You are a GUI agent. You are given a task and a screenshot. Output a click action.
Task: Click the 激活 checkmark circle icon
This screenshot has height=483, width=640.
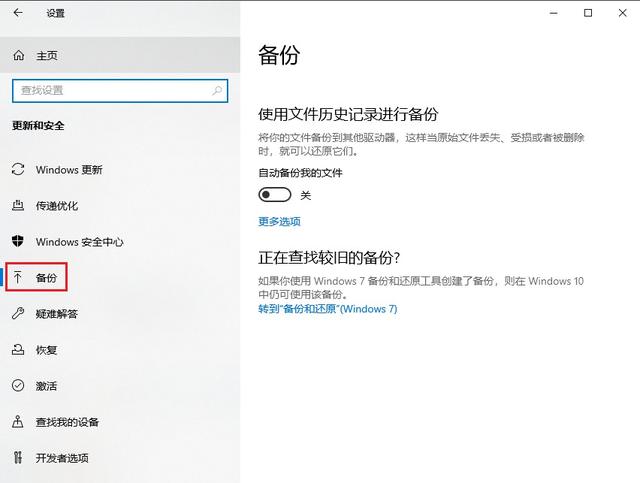[18, 385]
